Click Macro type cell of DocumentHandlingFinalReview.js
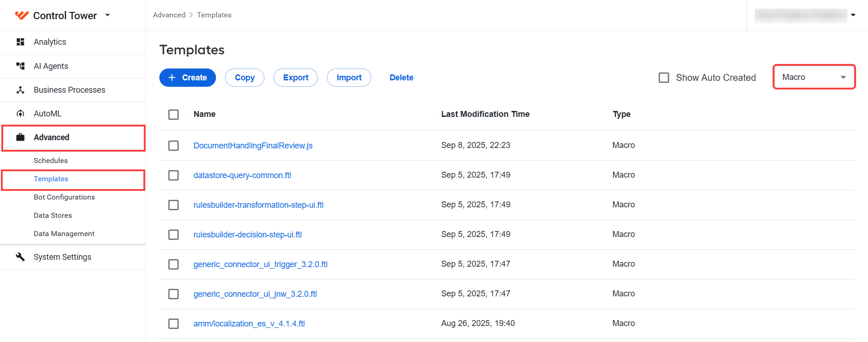Image resolution: width=868 pixels, height=342 pixels. tap(624, 145)
